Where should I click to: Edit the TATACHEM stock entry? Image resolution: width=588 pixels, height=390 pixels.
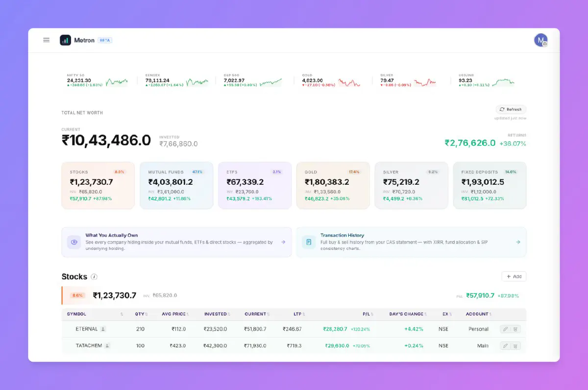pos(505,346)
